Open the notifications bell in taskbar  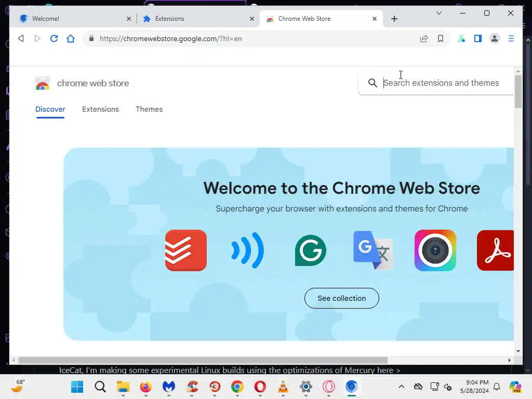(497, 387)
